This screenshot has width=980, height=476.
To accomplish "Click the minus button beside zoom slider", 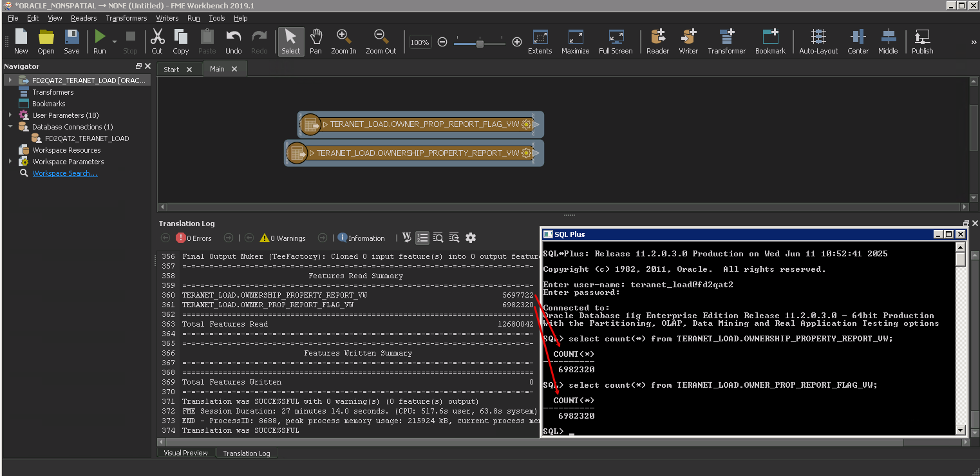I will tap(442, 42).
